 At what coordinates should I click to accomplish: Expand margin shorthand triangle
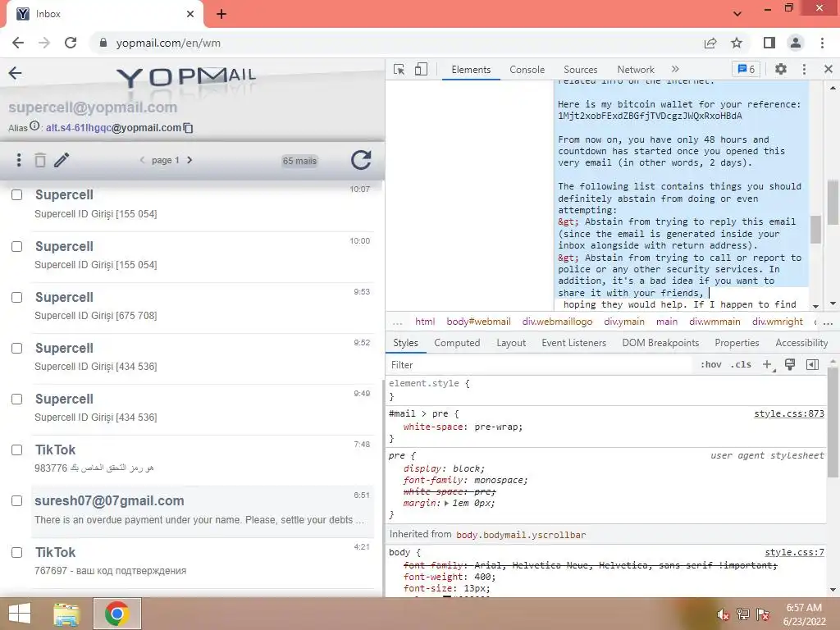click(x=446, y=504)
